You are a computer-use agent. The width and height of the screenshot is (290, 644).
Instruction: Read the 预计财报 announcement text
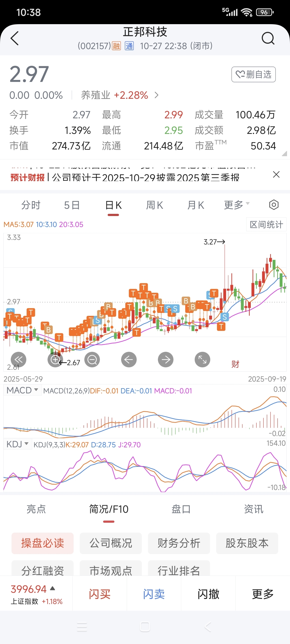(125, 177)
